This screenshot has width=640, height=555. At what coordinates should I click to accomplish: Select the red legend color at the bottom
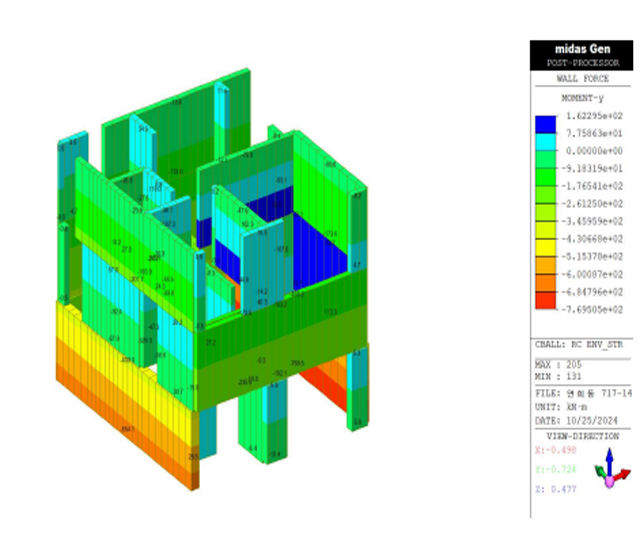545,300
